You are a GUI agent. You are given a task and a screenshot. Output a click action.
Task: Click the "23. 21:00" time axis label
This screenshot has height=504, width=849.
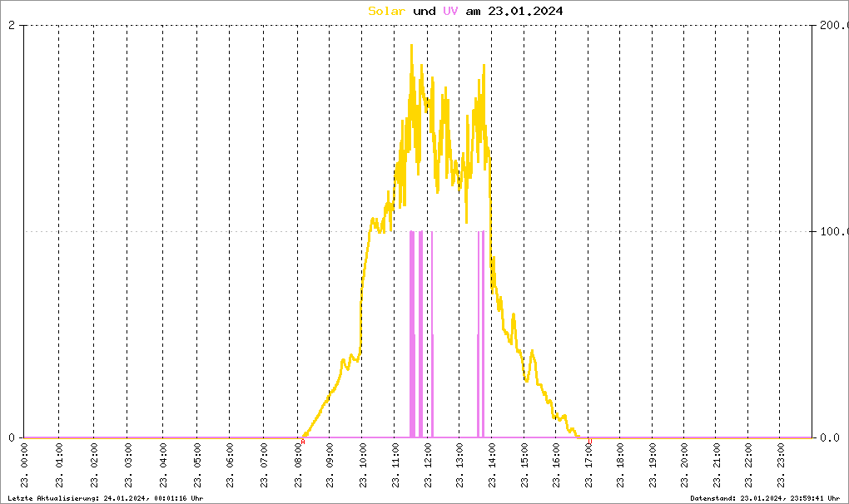[717, 466]
